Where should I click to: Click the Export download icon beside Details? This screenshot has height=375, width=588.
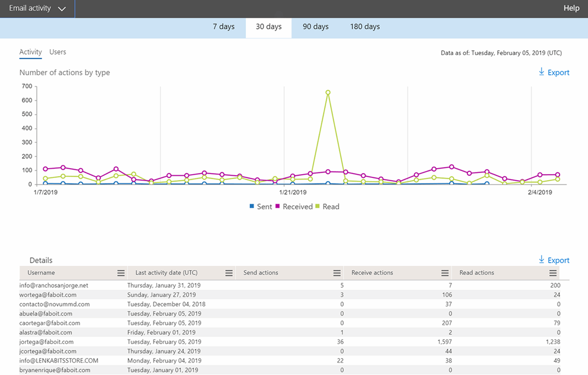(x=540, y=260)
